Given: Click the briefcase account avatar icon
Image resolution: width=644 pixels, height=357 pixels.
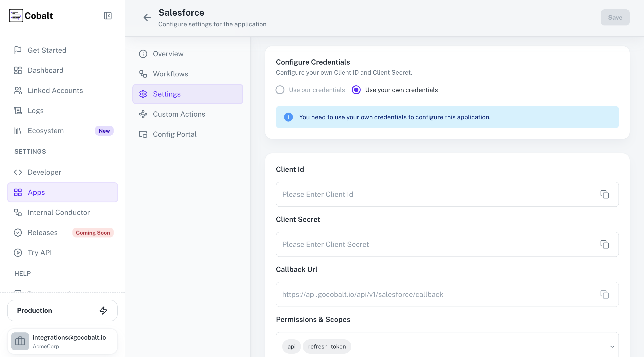Looking at the screenshot, I should [x=20, y=341].
